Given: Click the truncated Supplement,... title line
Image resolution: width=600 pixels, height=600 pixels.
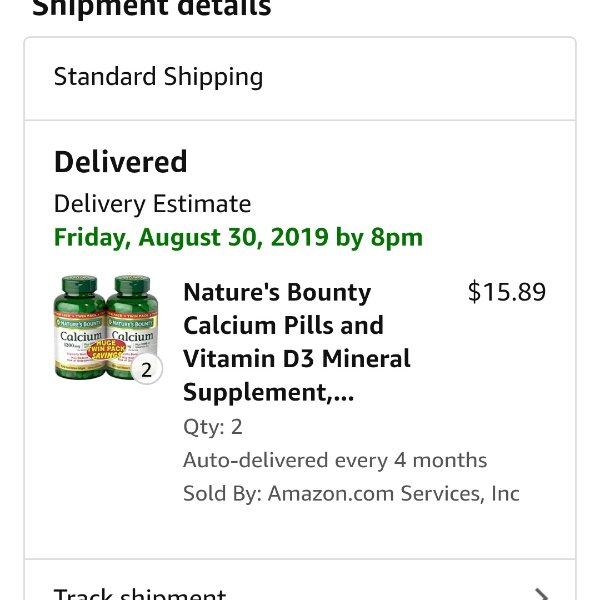Looking at the screenshot, I should pos(268,393).
